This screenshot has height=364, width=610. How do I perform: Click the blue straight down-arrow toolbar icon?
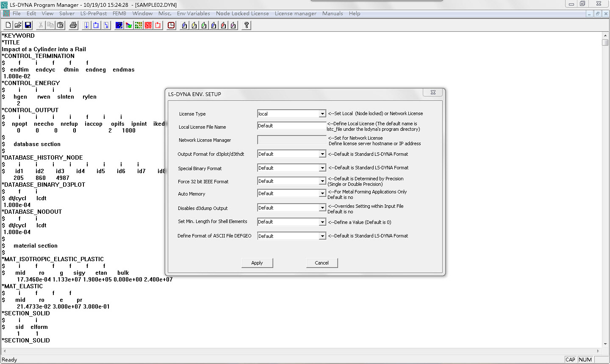[x=86, y=25]
